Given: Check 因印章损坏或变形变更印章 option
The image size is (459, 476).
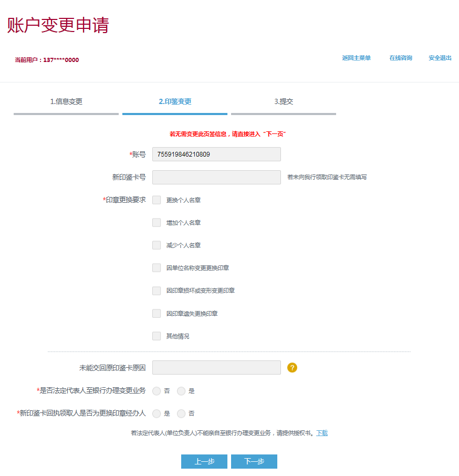Looking at the screenshot, I should pos(157,291).
